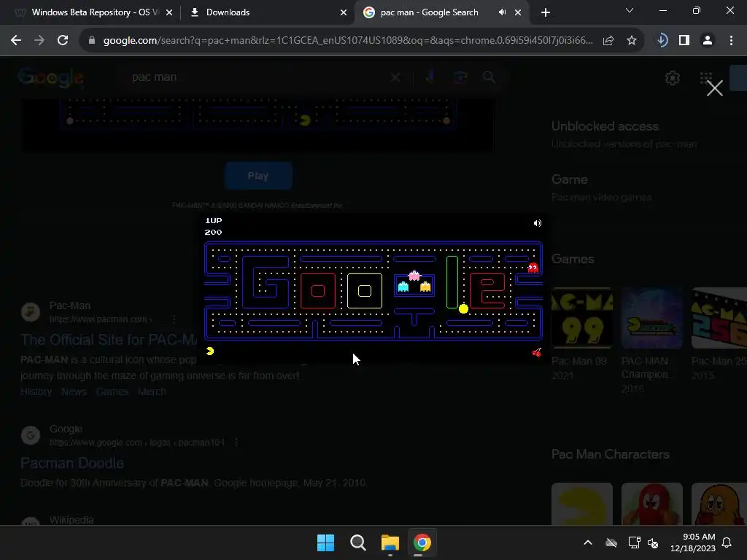Open clock showing 9:05 AM
747x560 pixels.
tap(693, 542)
